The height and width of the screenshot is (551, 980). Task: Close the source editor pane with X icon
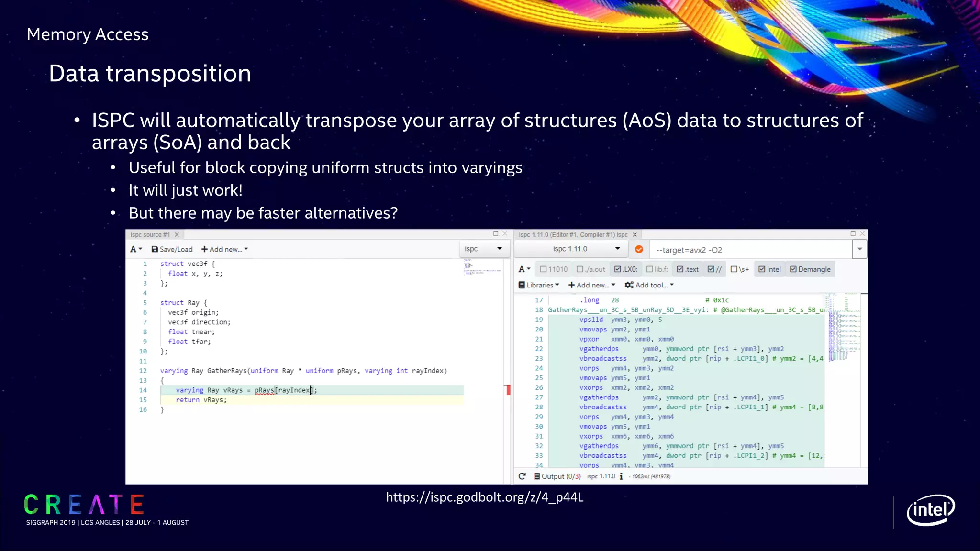[x=505, y=234]
